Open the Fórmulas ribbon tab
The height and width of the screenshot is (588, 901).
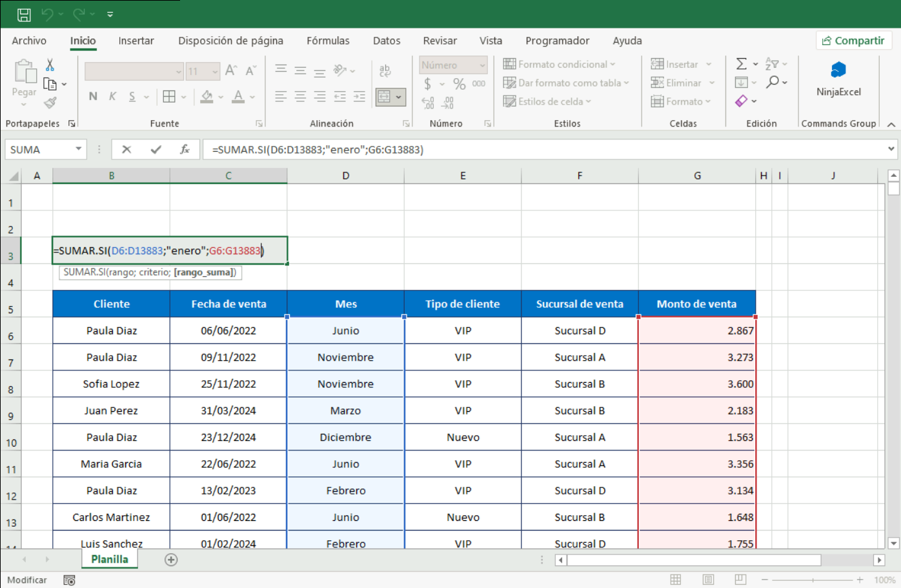pyautogui.click(x=328, y=41)
